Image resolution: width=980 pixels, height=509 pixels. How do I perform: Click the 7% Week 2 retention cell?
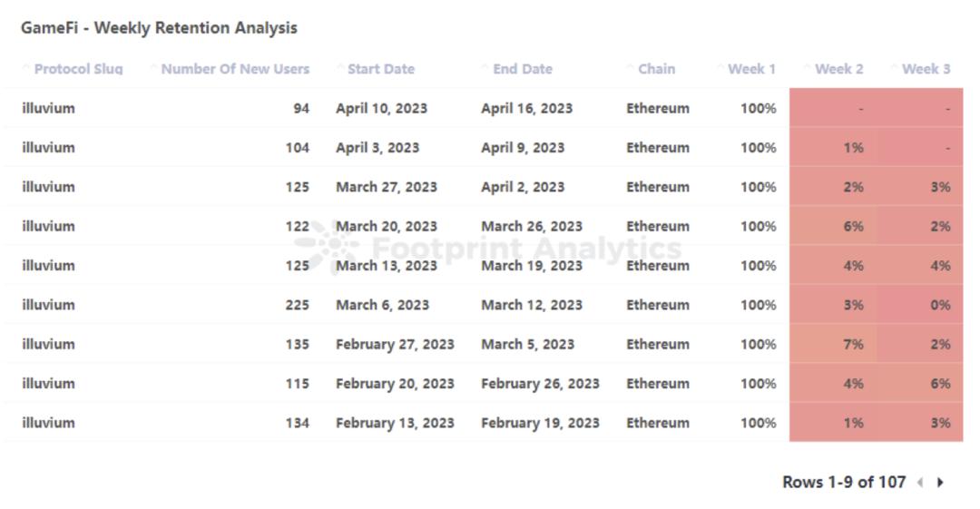coord(853,344)
